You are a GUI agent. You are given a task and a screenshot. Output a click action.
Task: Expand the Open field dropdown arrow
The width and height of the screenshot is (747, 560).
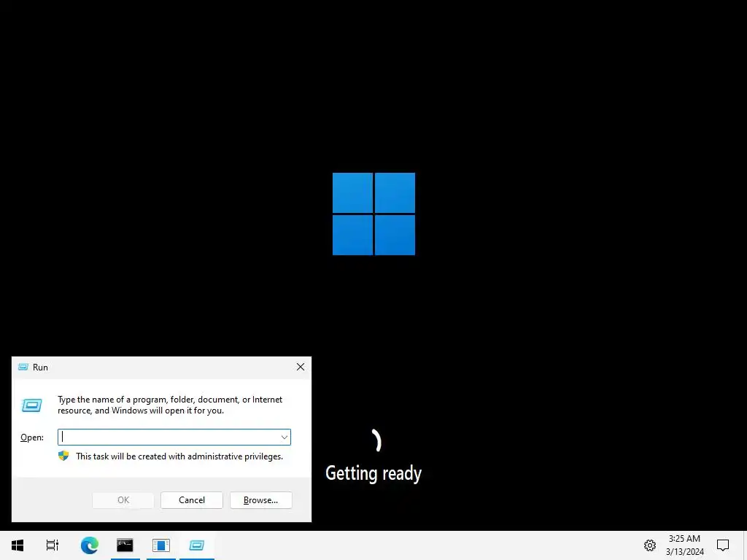(x=284, y=437)
